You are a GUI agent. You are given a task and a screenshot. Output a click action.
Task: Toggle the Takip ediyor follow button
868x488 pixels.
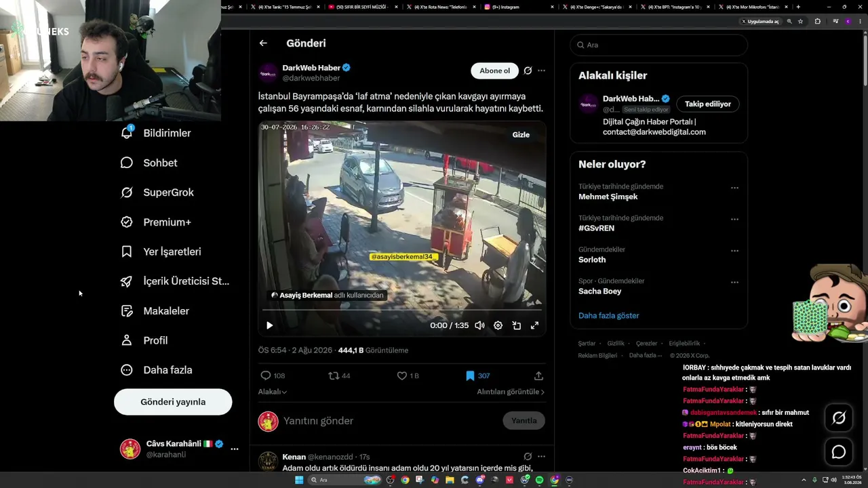click(707, 104)
